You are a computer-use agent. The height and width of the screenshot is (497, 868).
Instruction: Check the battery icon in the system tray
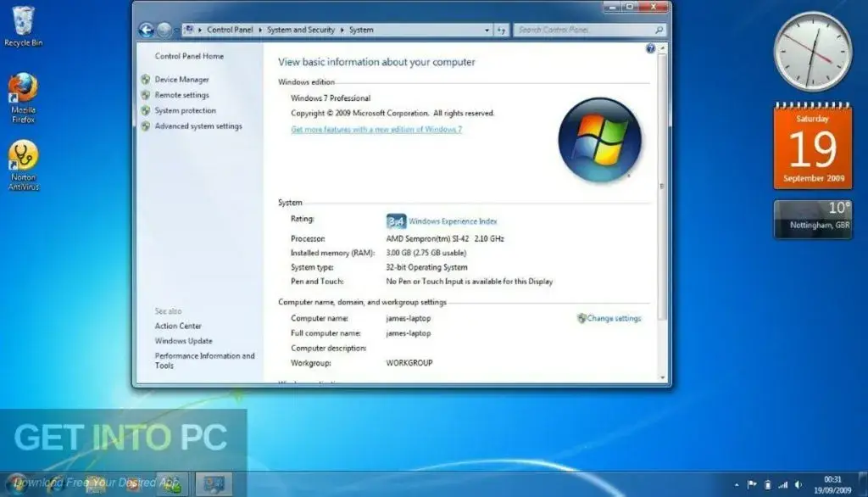(x=768, y=485)
